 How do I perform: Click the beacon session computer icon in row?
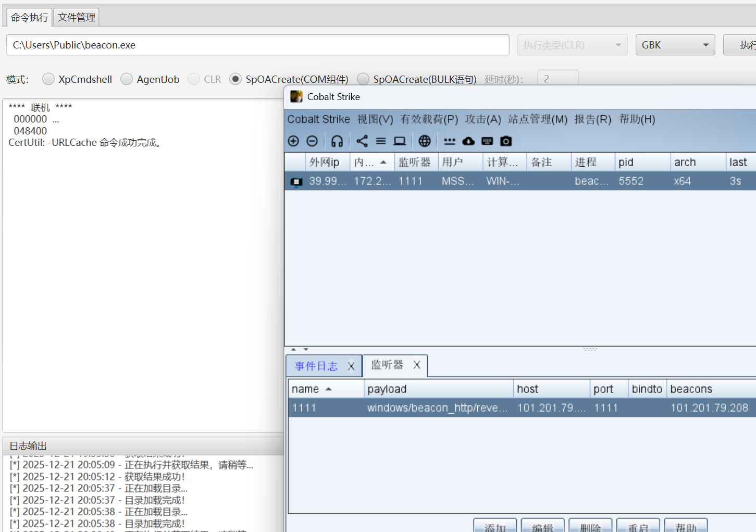[x=296, y=181]
